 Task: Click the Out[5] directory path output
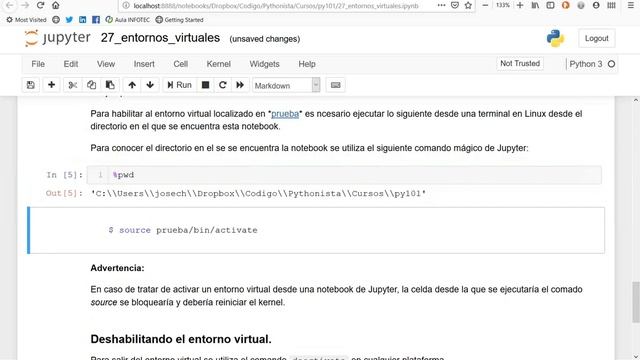(x=258, y=193)
